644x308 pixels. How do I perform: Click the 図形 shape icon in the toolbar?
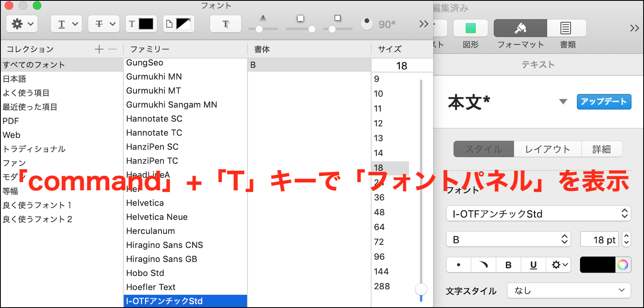coord(471,28)
